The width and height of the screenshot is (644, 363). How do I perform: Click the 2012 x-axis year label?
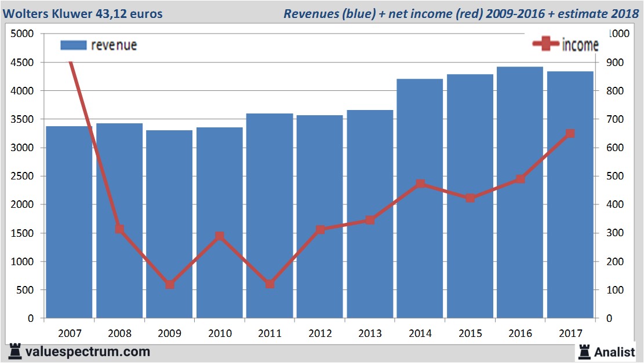click(x=320, y=333)
